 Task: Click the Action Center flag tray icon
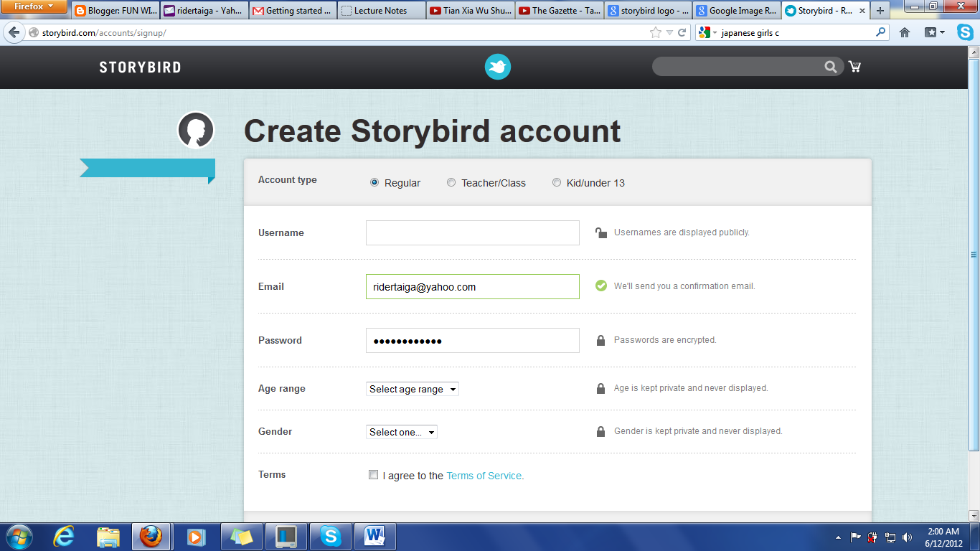855,537
